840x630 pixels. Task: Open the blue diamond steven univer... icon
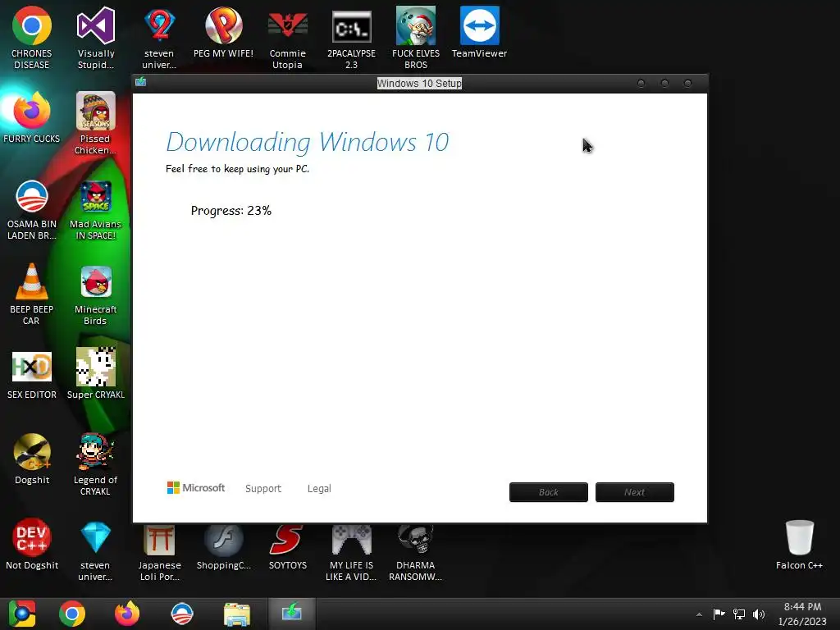96,537
